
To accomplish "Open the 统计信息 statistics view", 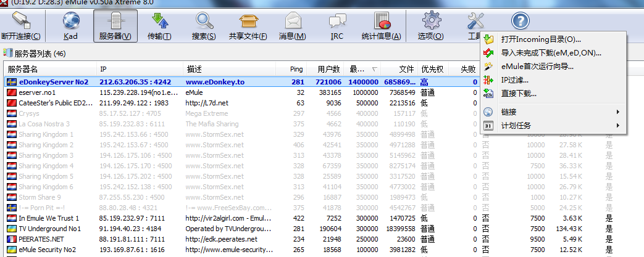I will 381,26.
